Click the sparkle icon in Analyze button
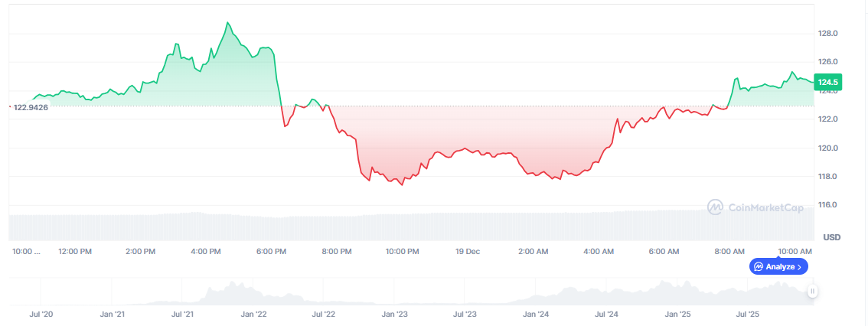 pos(759,267)
